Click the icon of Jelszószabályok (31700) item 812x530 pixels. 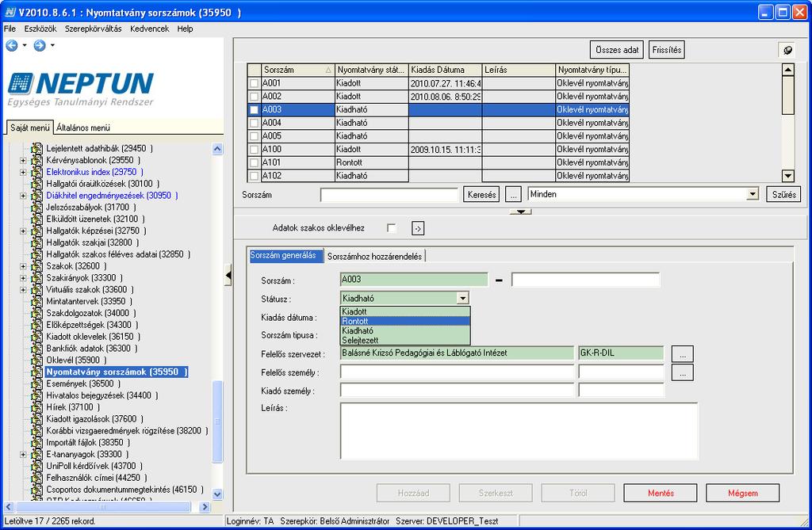pos(36,207)
